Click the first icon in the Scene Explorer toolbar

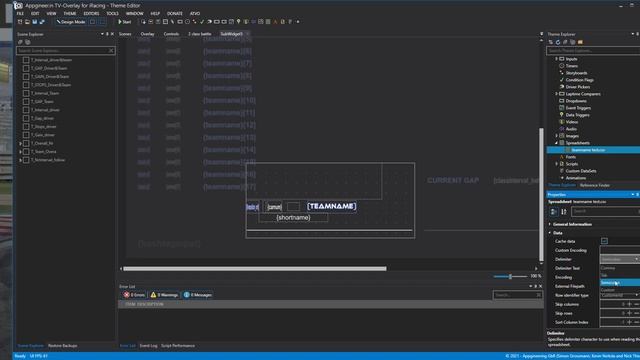tap(20, 42)
